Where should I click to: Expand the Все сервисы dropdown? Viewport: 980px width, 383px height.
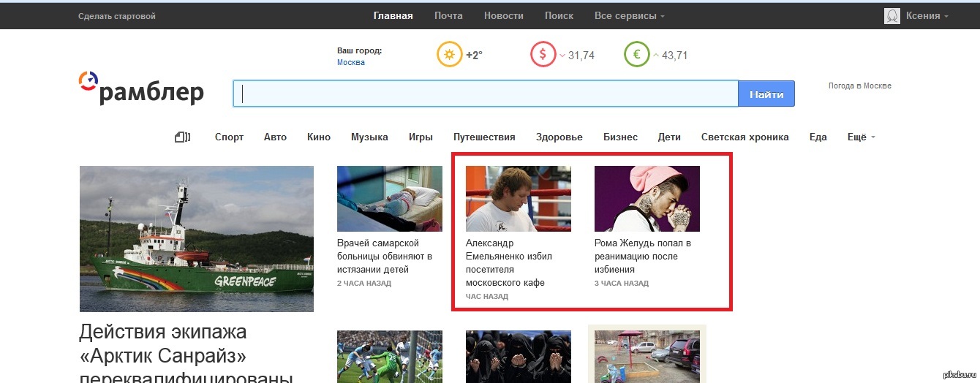(629, 16)
